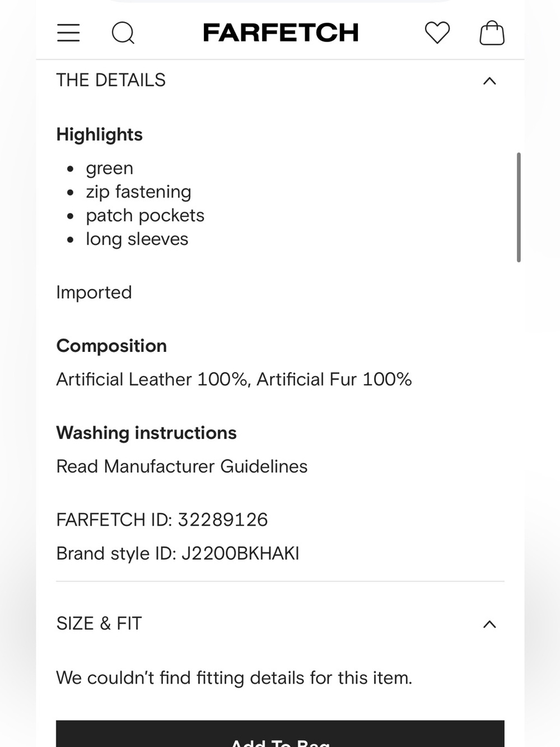Image resolution: width=560 pixels, height=747 pixels.
Task: Collapse The Details section chevron
Action: pos(489,81)
